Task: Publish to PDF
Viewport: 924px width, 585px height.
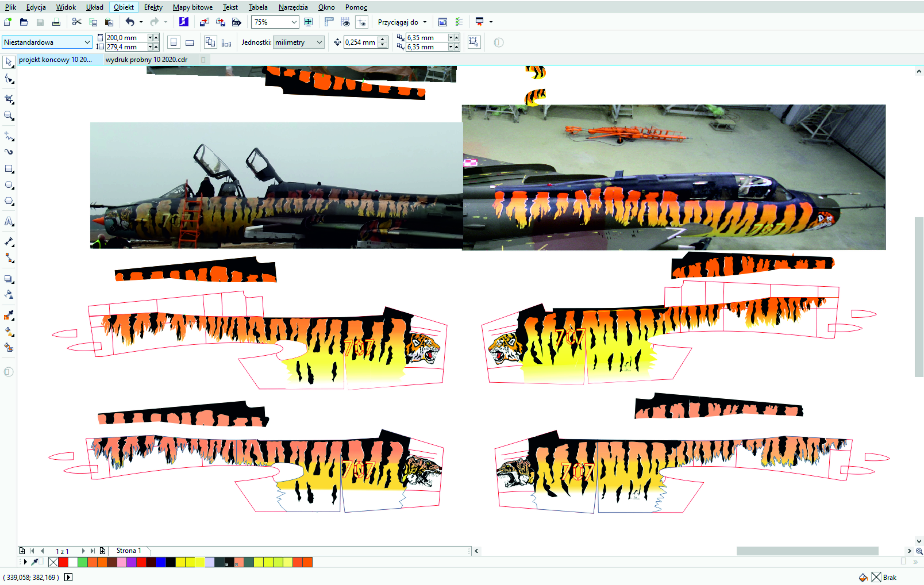Action: (x=237, y=22)
